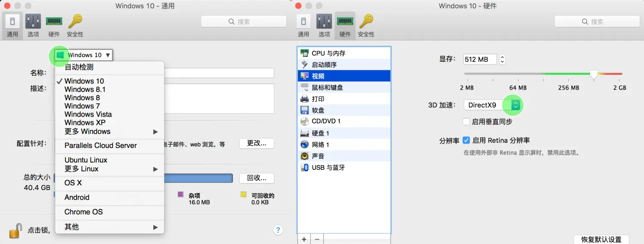Click 恢复默认设置 restore defaults button
The height and width of the screenshot is (244, 644).
click(601, 239)
